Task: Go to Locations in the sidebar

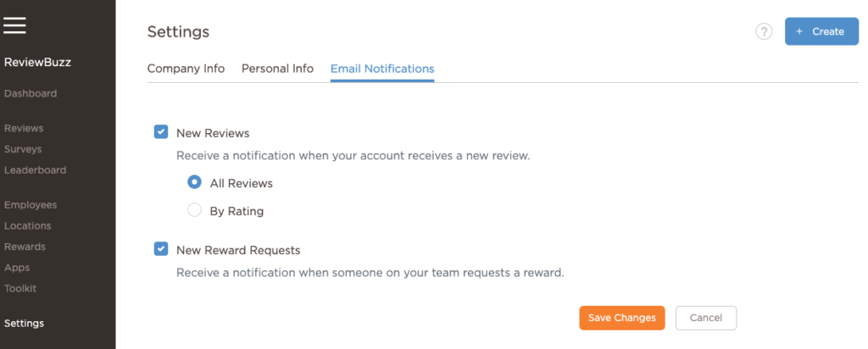Action: [x=28, y=225]
